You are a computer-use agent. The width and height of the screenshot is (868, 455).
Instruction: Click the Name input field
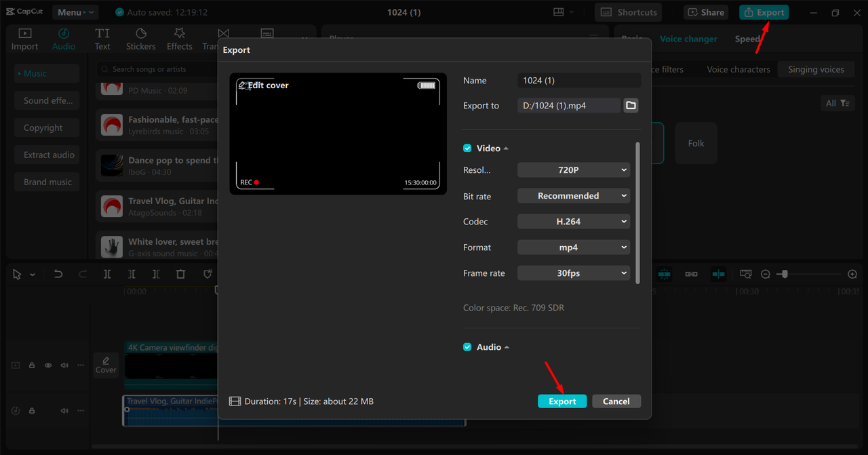(x=578, y=80)
